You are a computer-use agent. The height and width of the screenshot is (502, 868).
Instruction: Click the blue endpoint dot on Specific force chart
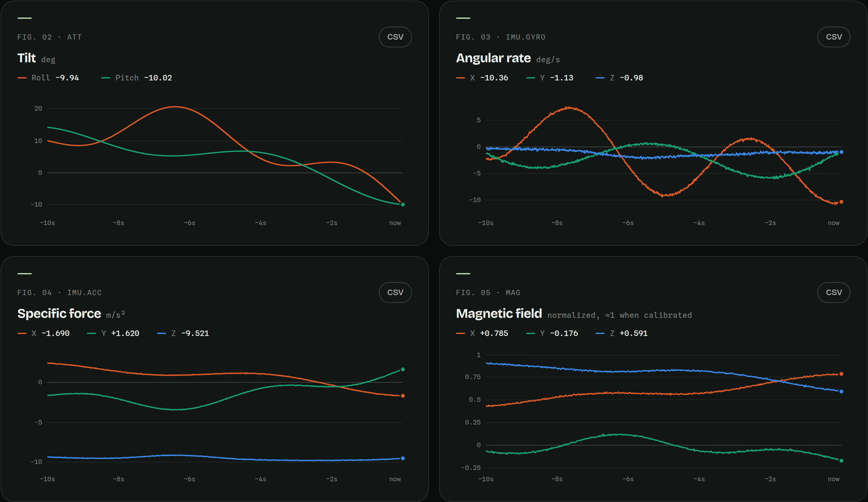(403, 459)
